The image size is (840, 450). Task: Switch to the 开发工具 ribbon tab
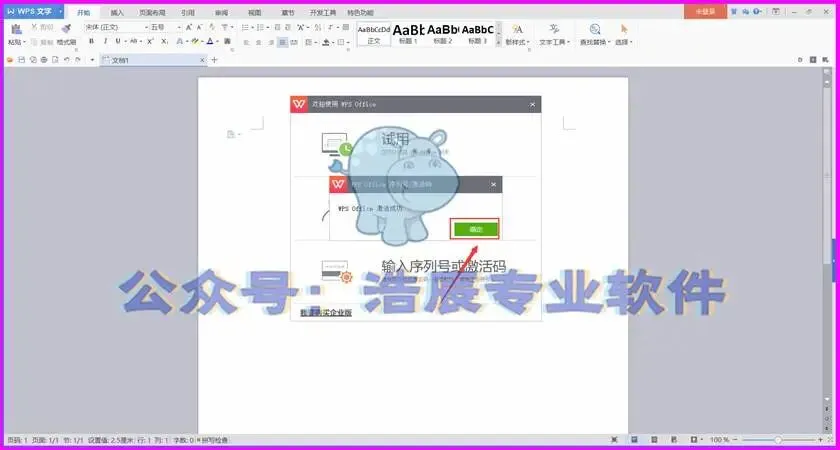[x=323, y=12]
